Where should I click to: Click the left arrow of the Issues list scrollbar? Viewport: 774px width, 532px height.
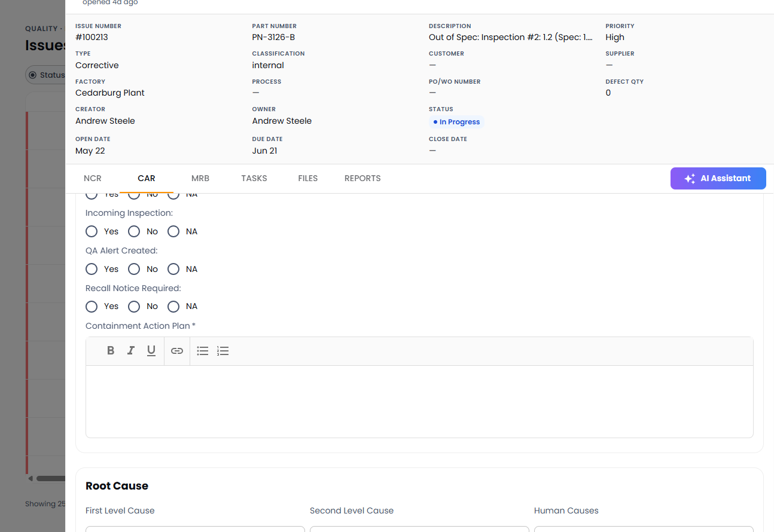(x=31, y=478)
